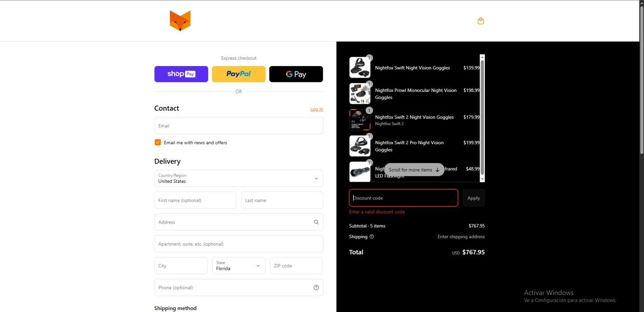Screen dimensions: 644x312
Task: Click the $198.99 price text
Action: click(x=471, y=90)
